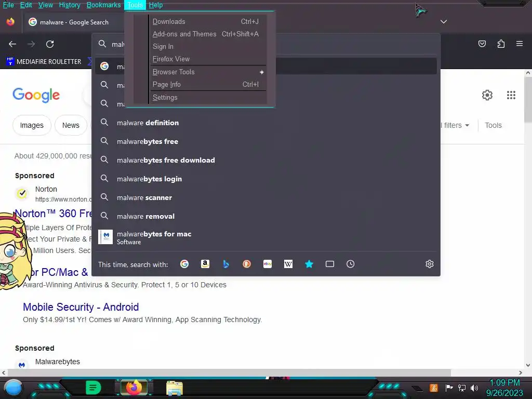Open Google quick settings gear
This screenshot has width=532, height=399.
pos(487,95)
